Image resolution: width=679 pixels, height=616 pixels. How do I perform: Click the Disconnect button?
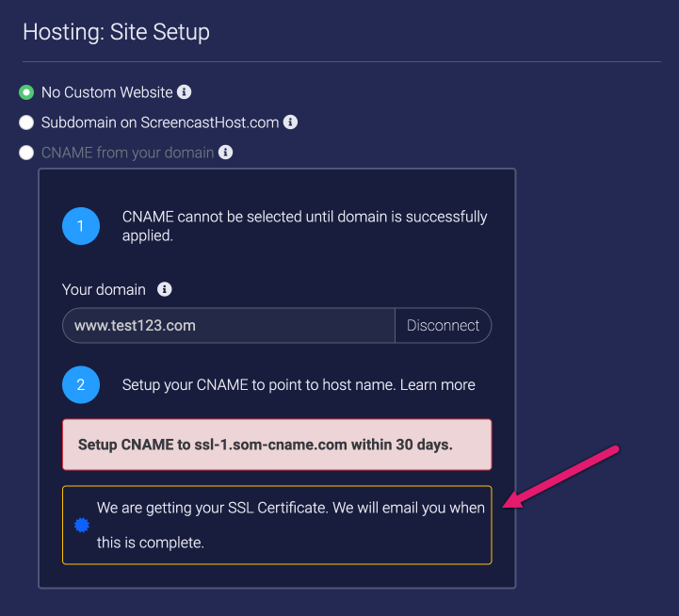click(443, 325)
